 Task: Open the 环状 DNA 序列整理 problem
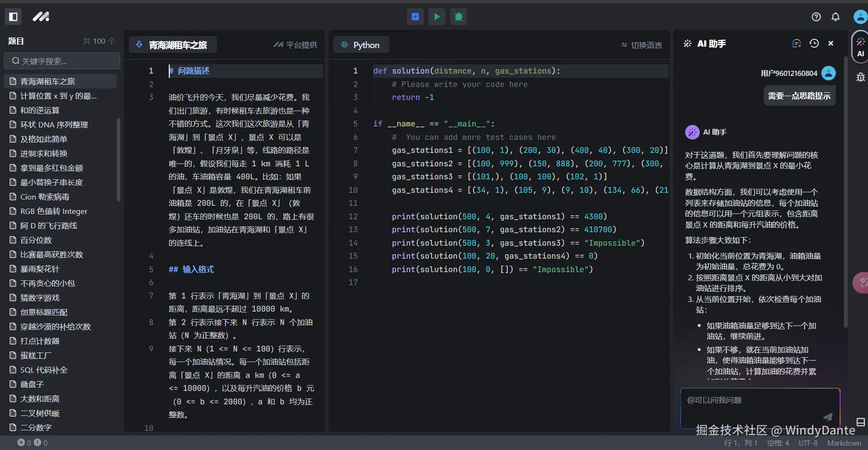click(x=54, y=125)
